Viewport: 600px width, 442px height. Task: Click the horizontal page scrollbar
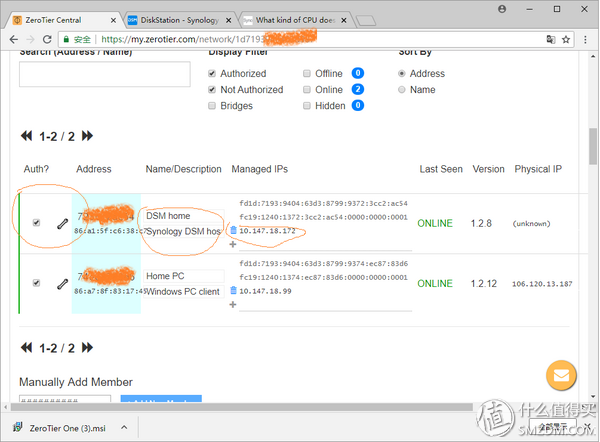[242, 407]
